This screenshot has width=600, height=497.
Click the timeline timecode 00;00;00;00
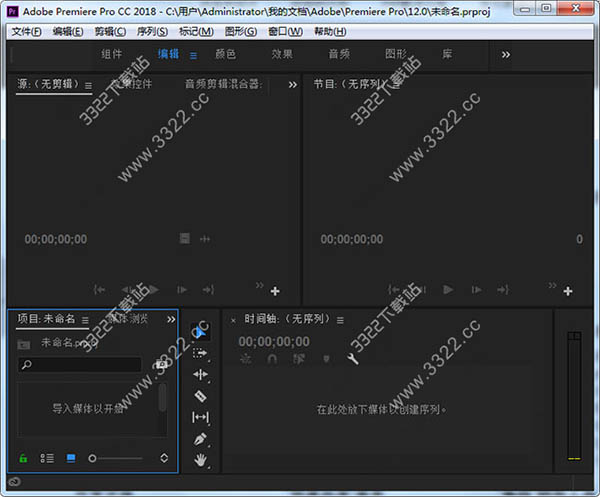pyautogui.click(x=274, y=341)
